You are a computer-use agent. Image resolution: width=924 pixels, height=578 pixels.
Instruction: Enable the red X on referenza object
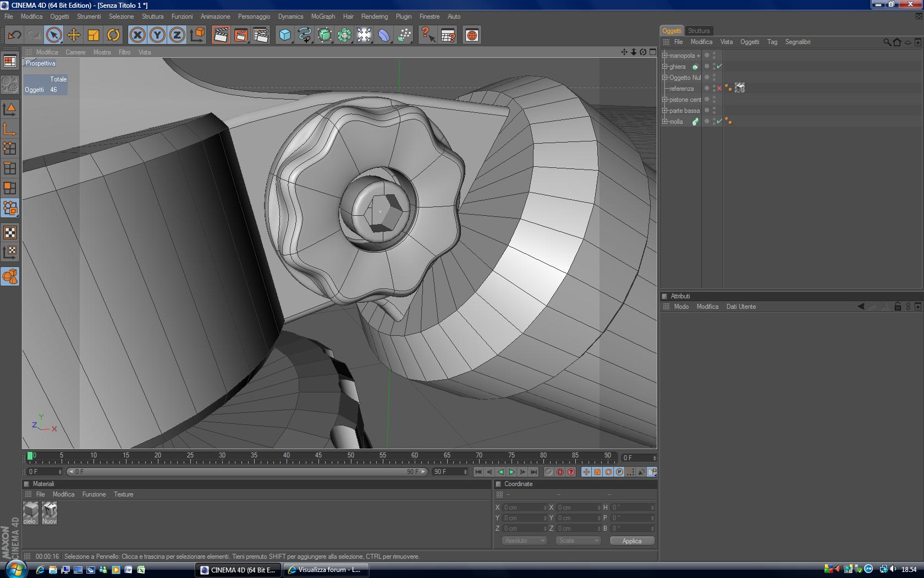point(719,89)
